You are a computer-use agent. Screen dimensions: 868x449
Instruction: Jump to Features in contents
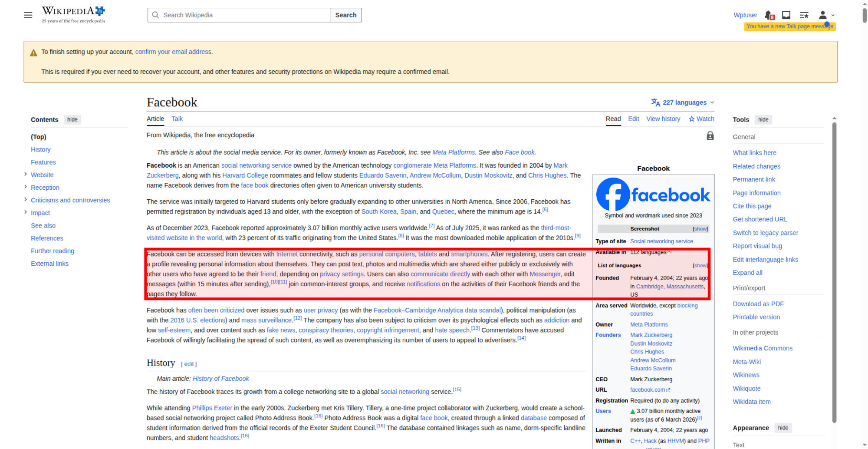click(x=43, y=162)
